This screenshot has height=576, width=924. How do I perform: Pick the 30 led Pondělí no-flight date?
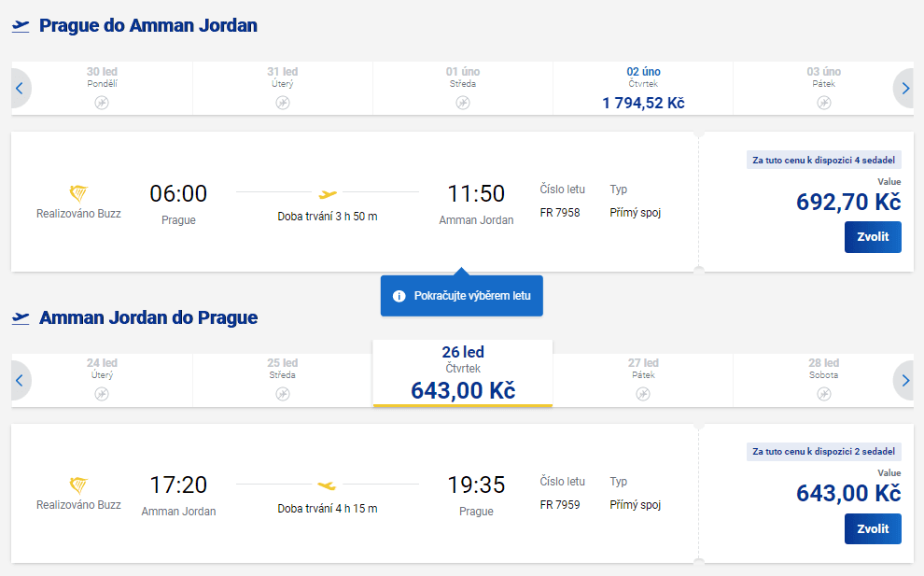(102, 89)
